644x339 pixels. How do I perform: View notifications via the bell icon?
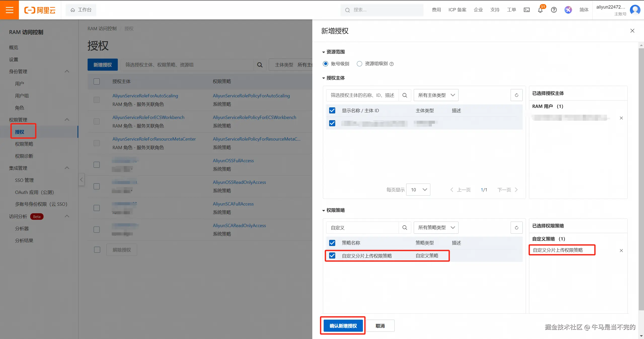pyautogui.click(x=540, y=10)
